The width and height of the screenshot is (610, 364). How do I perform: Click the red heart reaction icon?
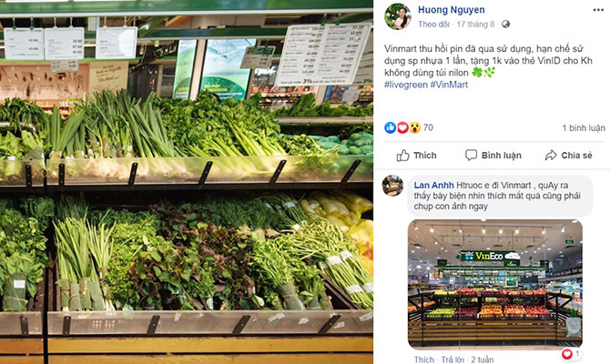point(402,127)
